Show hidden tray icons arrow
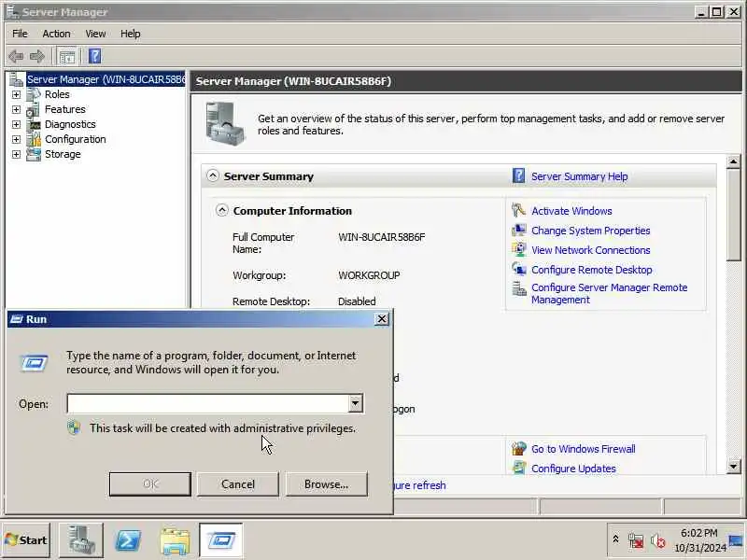Screen dimensions: 747x560 coord(615,539)
